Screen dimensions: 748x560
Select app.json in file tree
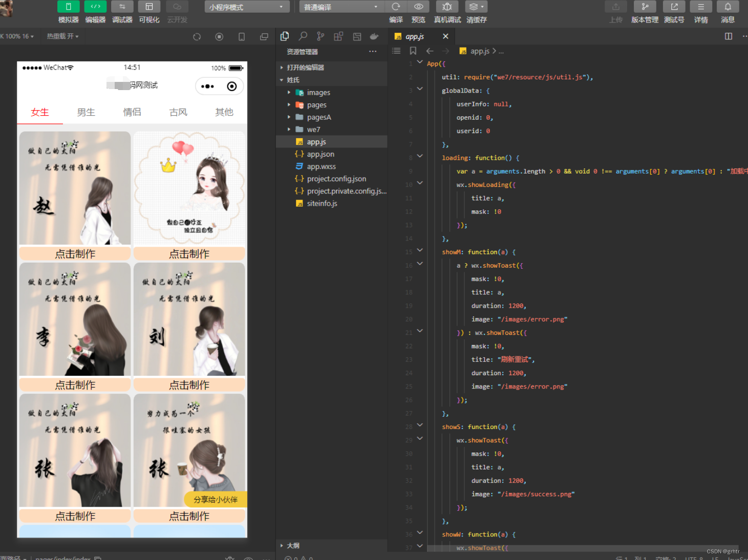[331, 154]
